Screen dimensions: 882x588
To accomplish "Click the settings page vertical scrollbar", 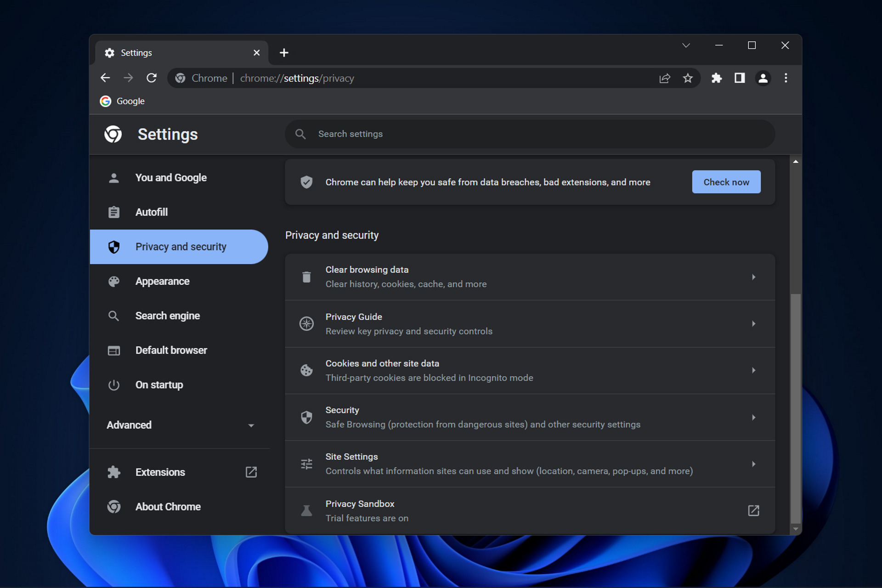I will point(796,408).
